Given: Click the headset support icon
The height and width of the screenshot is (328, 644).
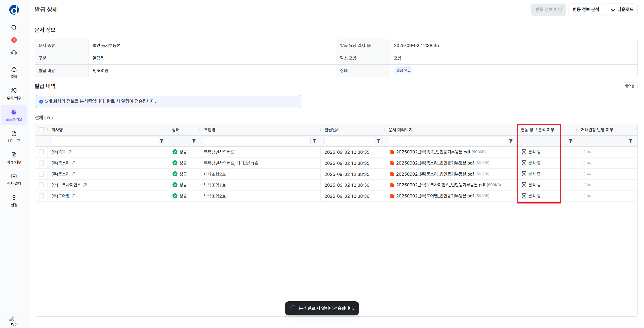Looking at the screenshot, I should pyautogui.click(x=14, y=53).
